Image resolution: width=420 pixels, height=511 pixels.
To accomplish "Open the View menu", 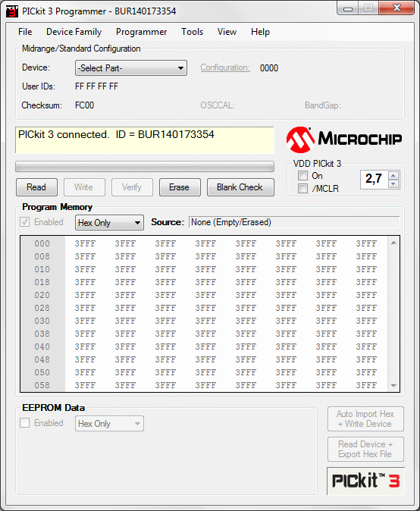I will 227,32.
